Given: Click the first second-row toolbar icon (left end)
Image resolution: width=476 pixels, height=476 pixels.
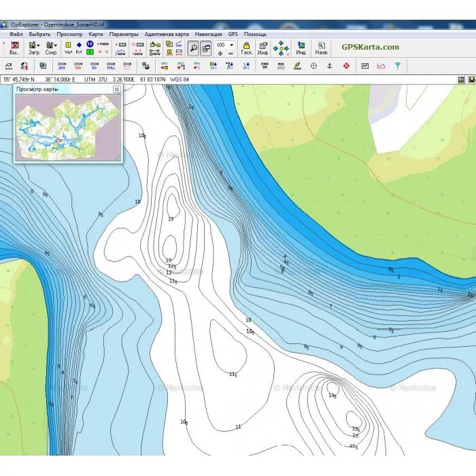Looking at the screenshot, I should [9, 65].
